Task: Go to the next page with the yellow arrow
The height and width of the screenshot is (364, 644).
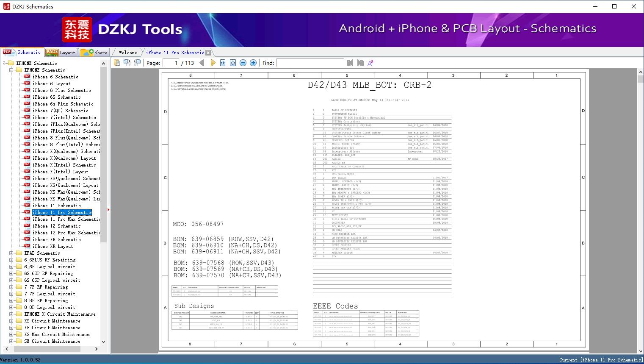Action: tap(213, 63)
